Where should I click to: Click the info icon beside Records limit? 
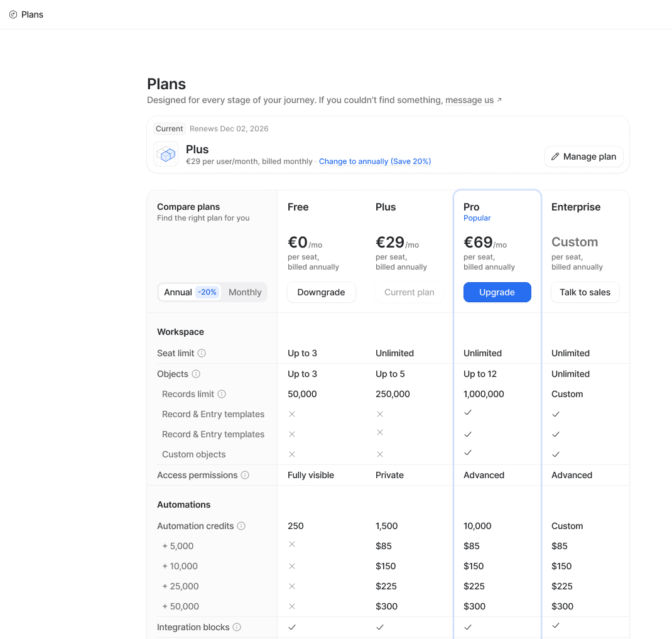pos(222,394)
